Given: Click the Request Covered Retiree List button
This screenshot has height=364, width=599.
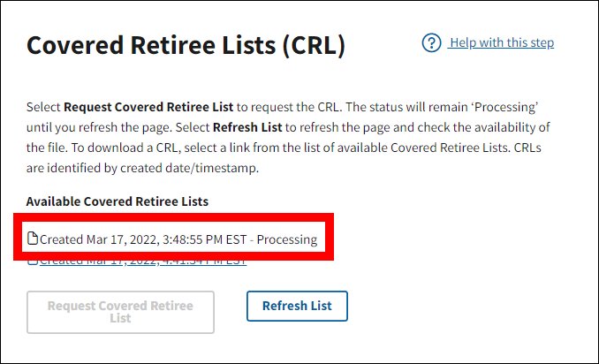Looking at the screenshot, I should click(x=120, y=312).
